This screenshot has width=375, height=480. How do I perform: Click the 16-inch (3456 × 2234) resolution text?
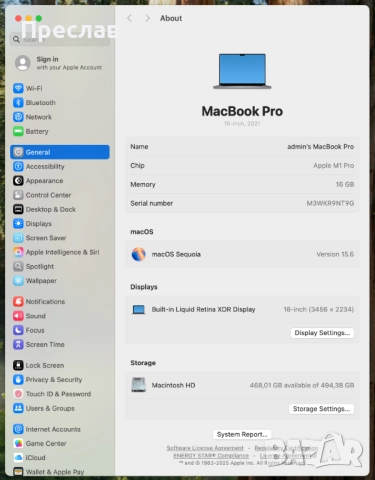click(x=319, y=310)
